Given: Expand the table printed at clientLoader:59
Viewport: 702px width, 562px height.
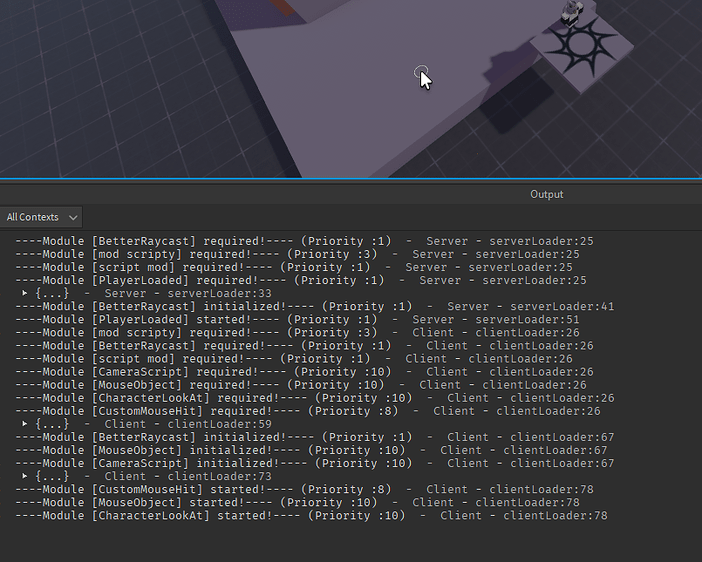Looking at the screenshot, I should tap(25, 424).
